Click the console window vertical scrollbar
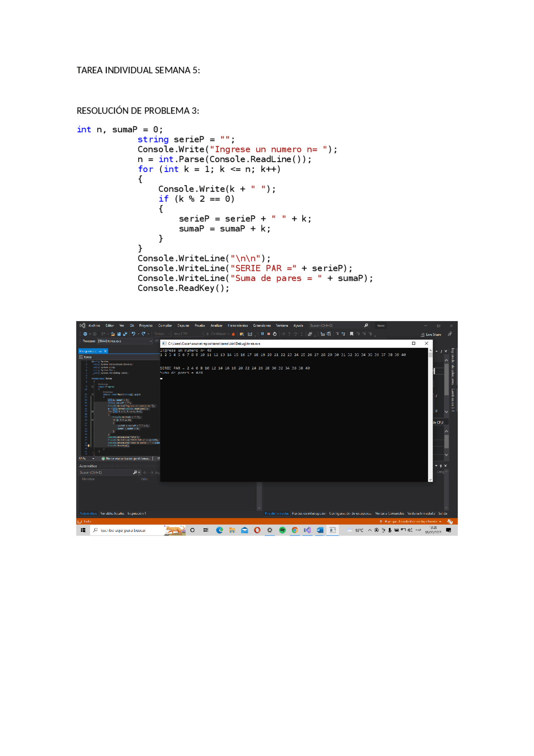 pyautogui.click(x=431, y=413)
